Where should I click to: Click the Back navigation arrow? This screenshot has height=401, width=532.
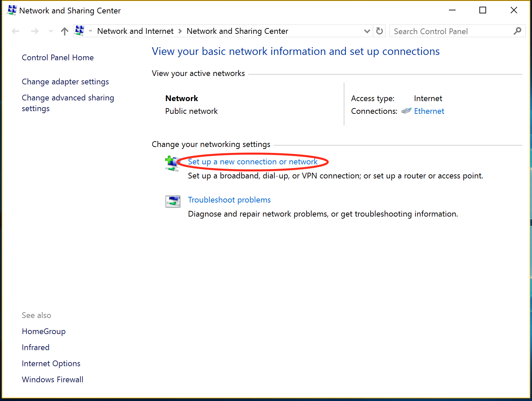15,31
